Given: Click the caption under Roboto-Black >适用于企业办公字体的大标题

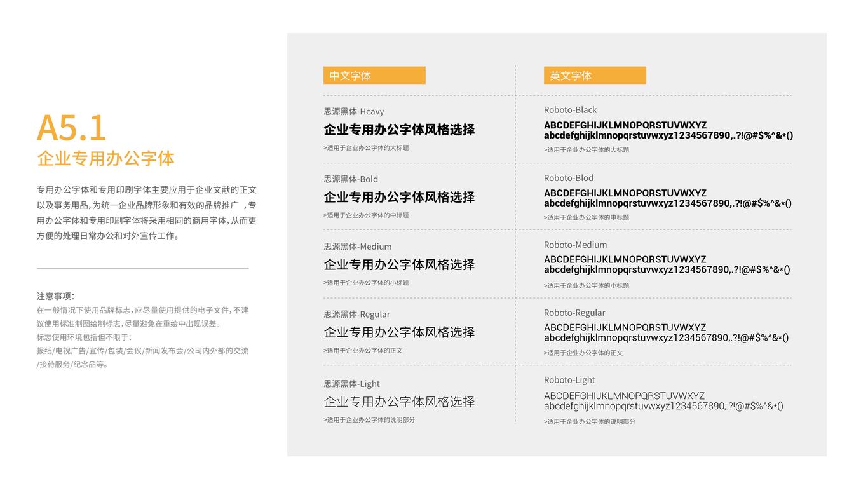Looking at the screenshot, I should click(x=587, y=150).
